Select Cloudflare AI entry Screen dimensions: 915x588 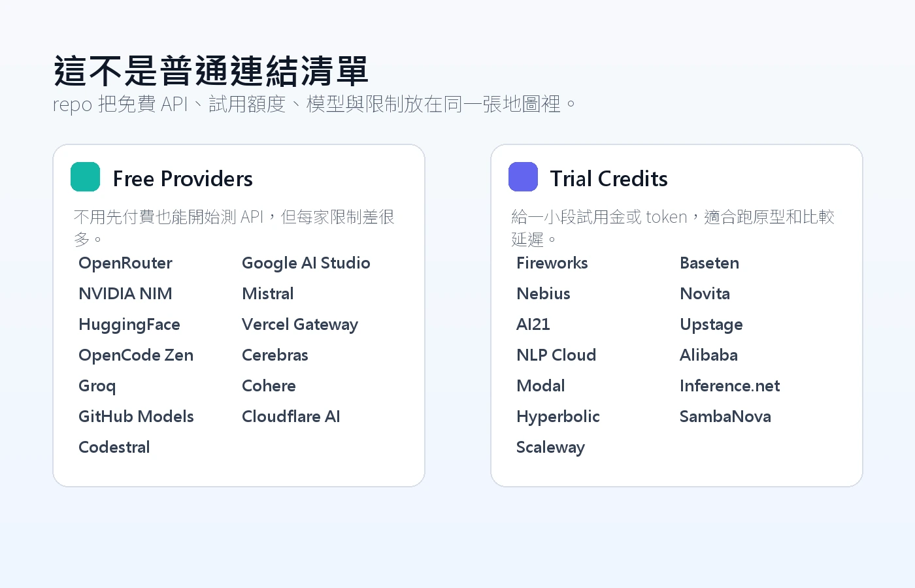pos(291,417)
